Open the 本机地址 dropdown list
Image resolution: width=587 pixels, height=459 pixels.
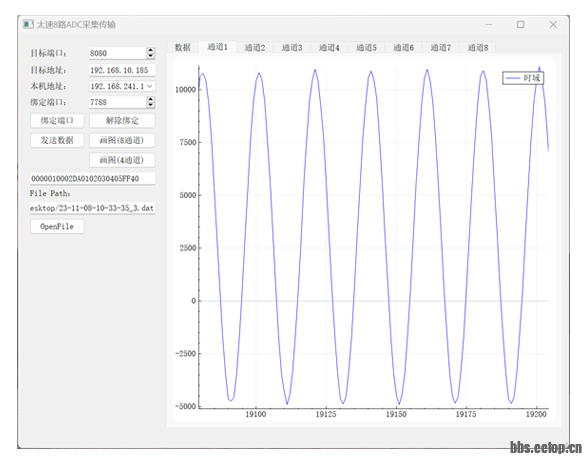pyautogui.click(x=150, y=86)
